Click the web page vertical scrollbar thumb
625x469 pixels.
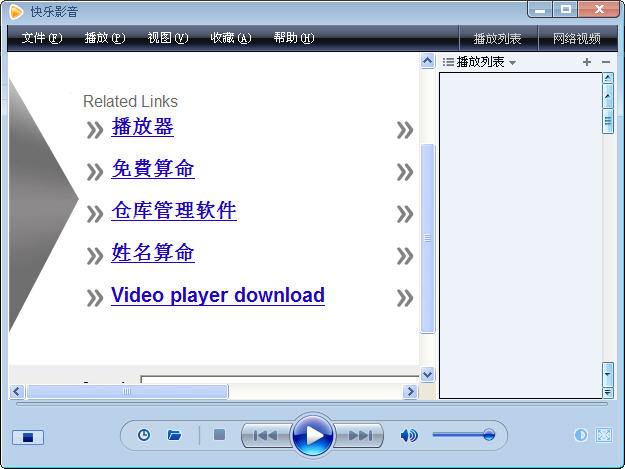coord(427,238)
